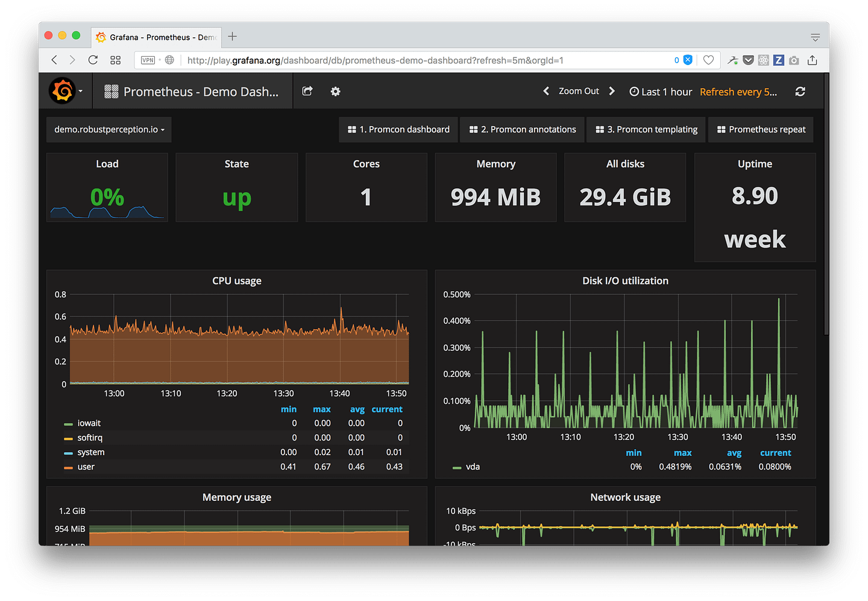Open dashboard settings gear icon

[x=336, y=91]
